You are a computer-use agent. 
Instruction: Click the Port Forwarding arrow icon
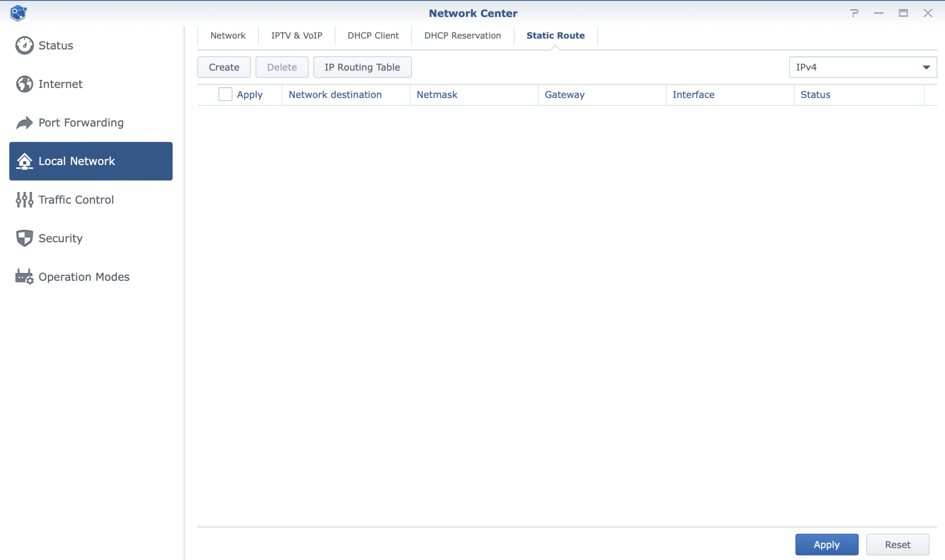tap(24, 123)
